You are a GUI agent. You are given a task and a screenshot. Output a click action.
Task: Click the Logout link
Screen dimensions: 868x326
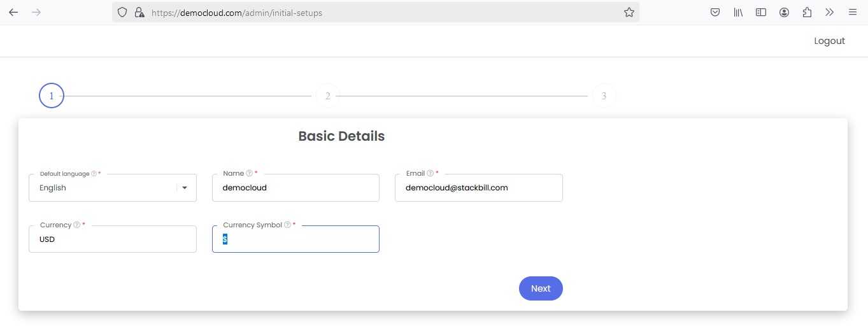[x=829, y=41]
